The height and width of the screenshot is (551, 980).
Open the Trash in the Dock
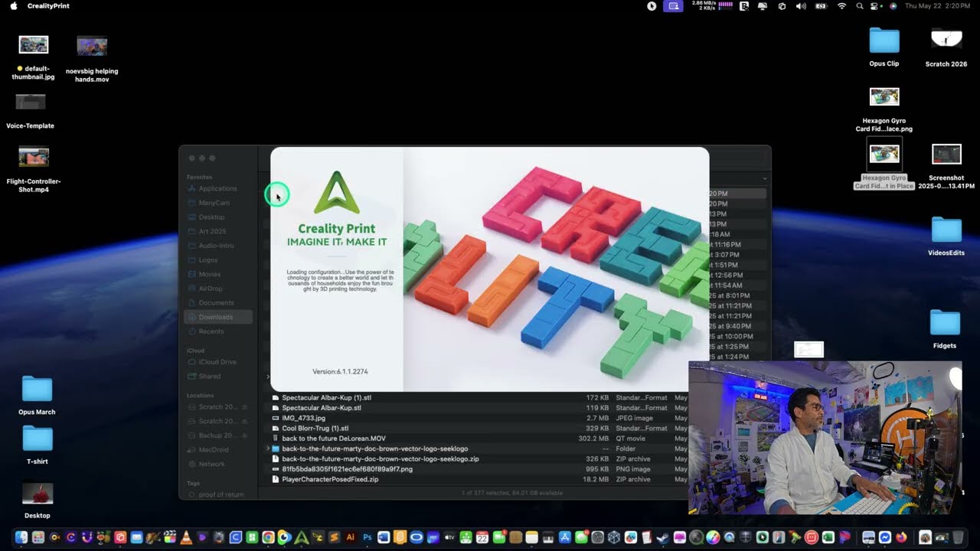coord(958,537)
